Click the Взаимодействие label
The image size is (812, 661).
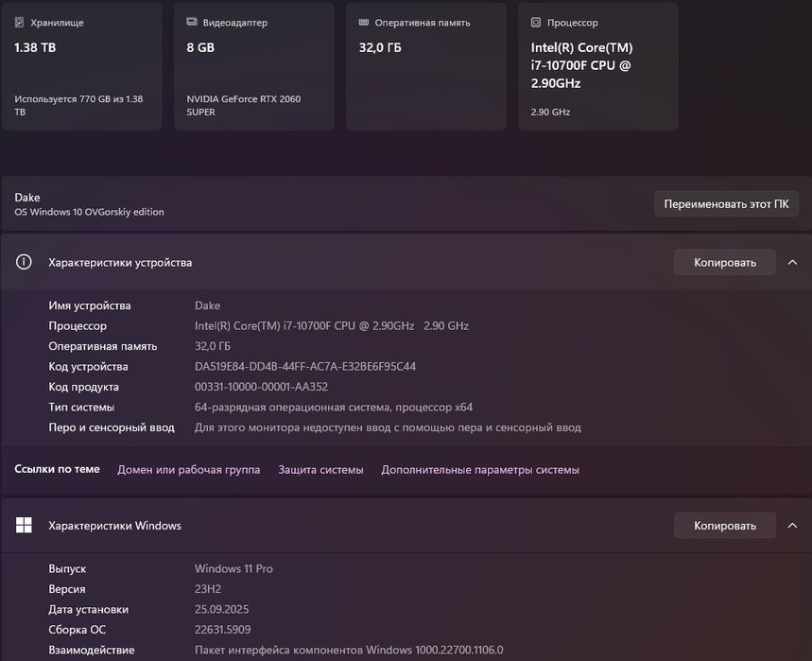[x=91, y=650]
